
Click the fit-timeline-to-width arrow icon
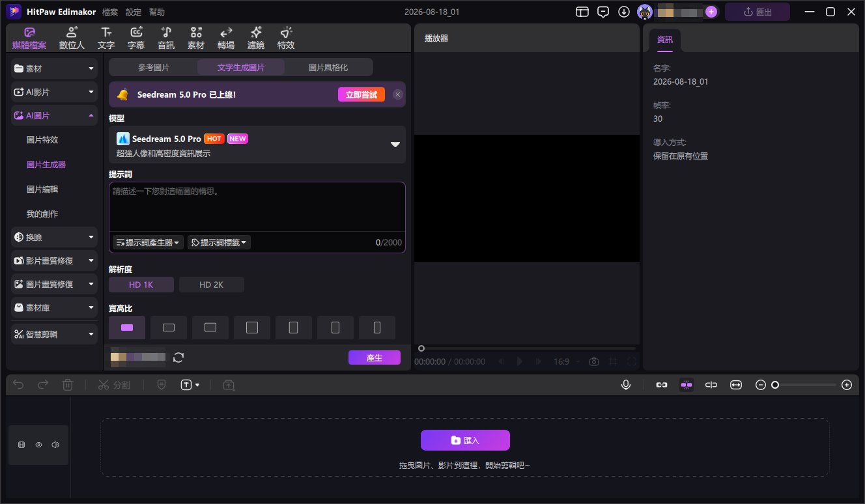(x=736, y=385)
